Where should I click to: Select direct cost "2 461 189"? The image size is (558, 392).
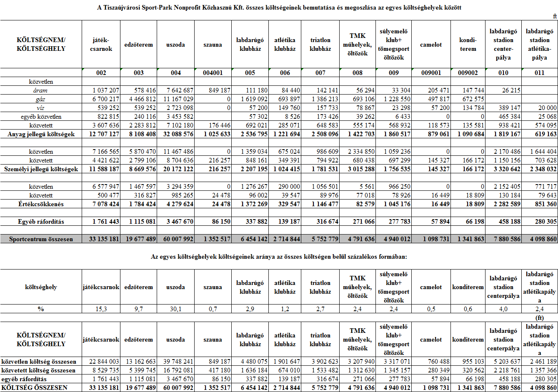pos(542,362)
